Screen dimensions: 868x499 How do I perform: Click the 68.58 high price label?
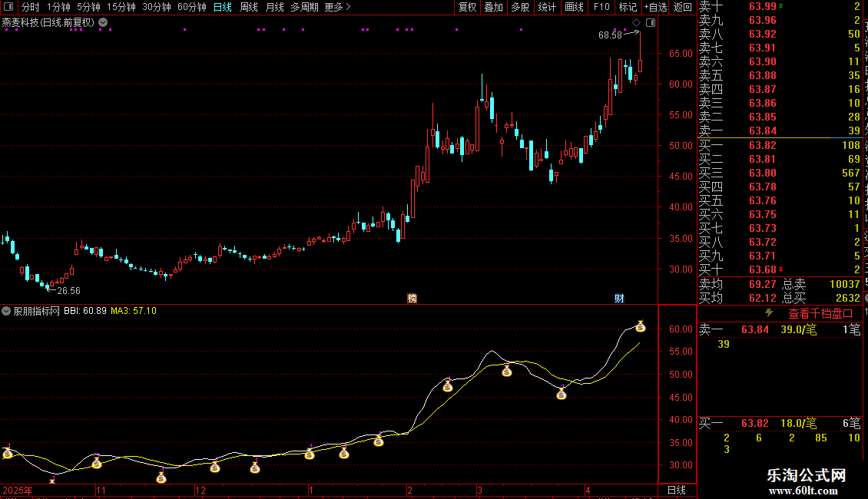tap(610, 35)
